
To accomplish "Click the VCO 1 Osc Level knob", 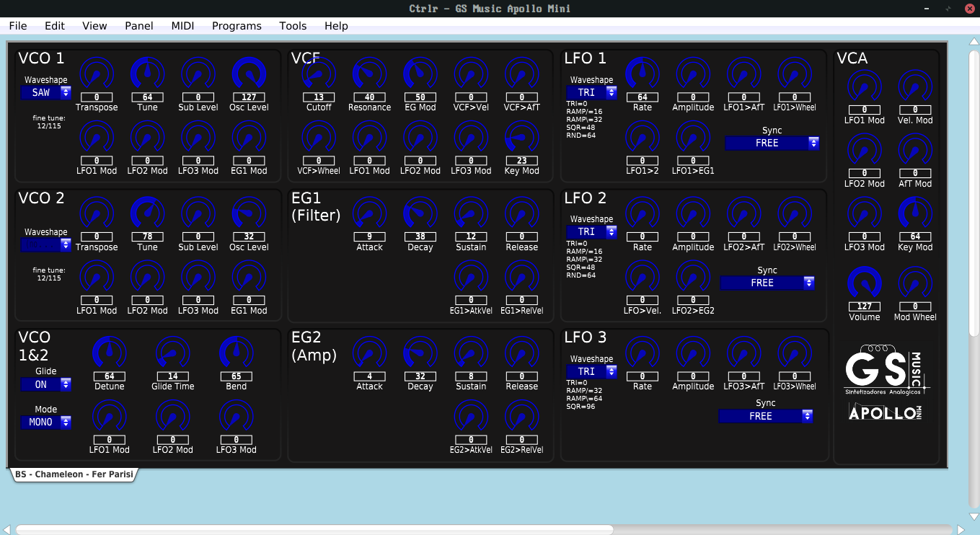I will [249, 74].
